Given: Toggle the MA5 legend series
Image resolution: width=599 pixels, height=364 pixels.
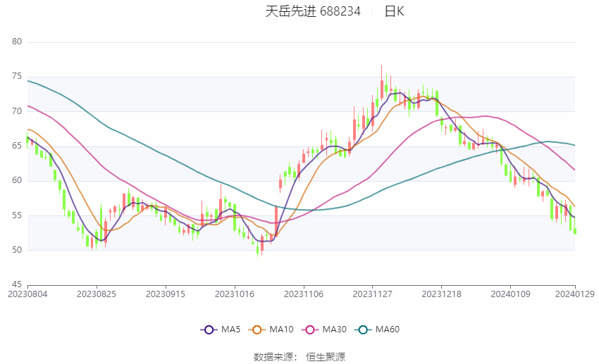Looking at the screenshot, I should [x=221, y=330].
